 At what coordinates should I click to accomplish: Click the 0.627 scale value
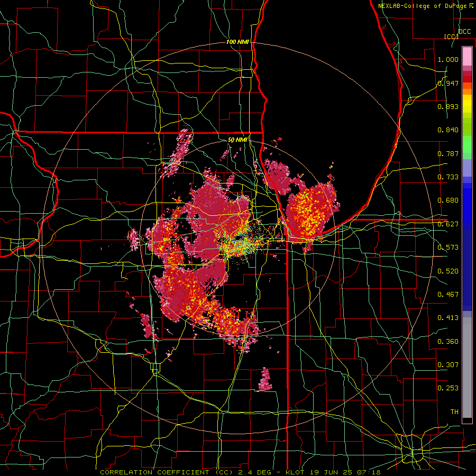[448, 224]
